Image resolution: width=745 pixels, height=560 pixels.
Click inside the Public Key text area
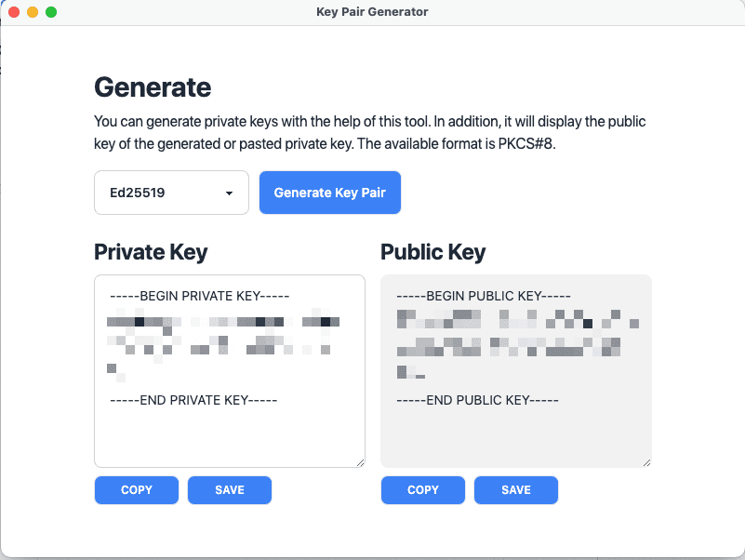coord(516,371)
